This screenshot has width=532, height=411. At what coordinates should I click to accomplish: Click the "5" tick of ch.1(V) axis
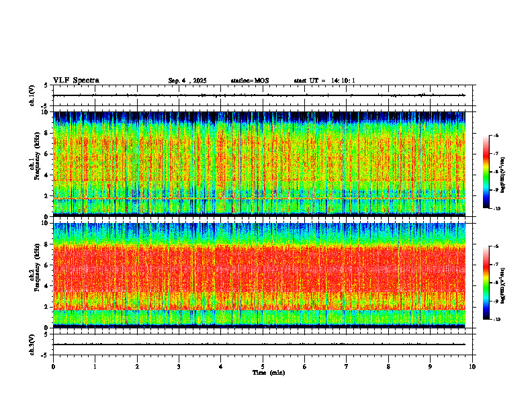pyautogui.click(x=46, y=85)
